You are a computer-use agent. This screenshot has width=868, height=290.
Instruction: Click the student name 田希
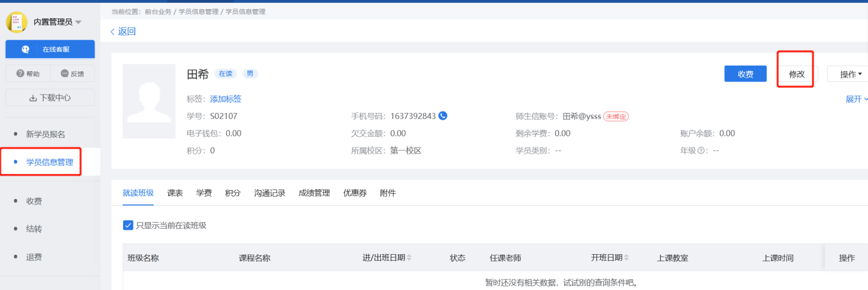point(197,74)
